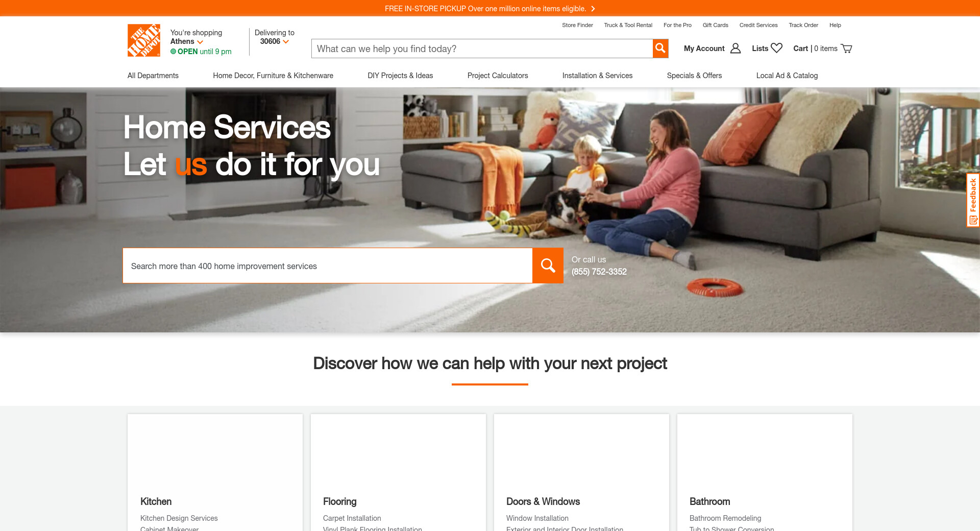Click the orange top search magnifier button
Image resolution: width=980 pixels, height=531 pixels.
660,48
